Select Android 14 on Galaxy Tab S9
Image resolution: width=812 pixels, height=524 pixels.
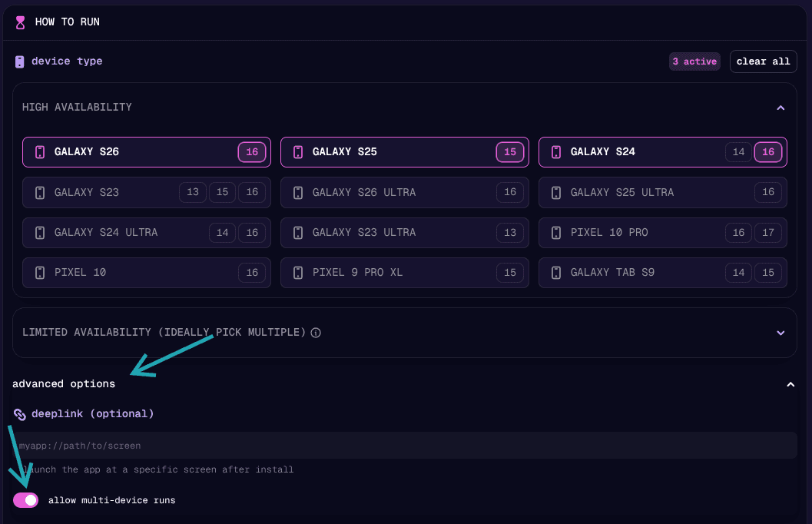click(x=738, y=272)
